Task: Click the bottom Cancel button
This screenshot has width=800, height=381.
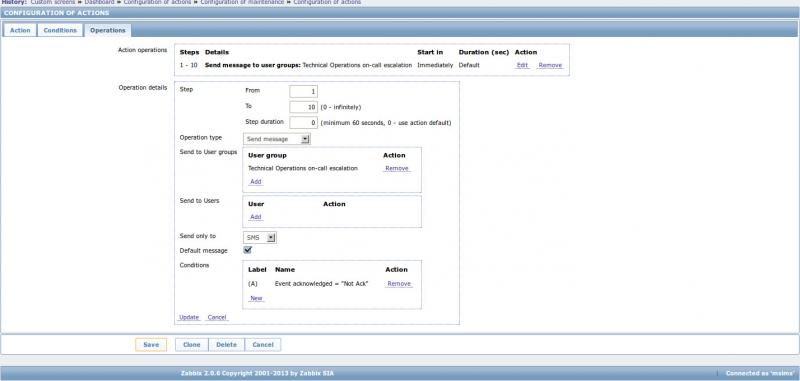Action: click(263, 345)
